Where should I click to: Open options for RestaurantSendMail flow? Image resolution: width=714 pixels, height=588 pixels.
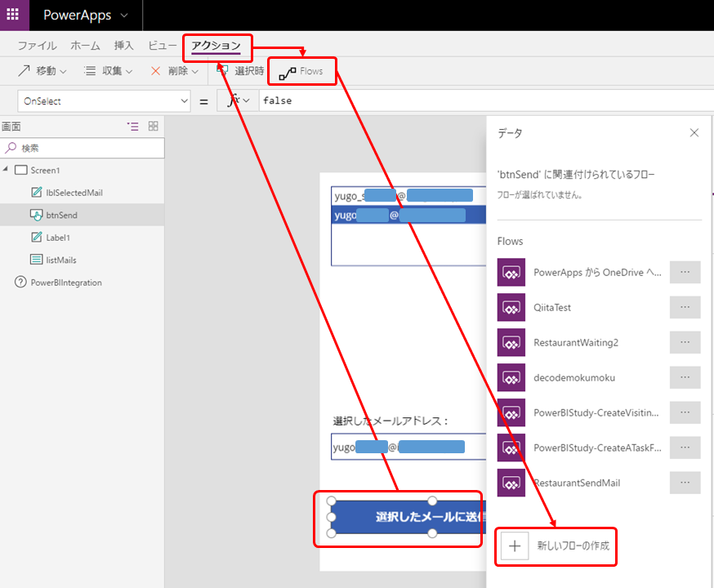[685, 483]
